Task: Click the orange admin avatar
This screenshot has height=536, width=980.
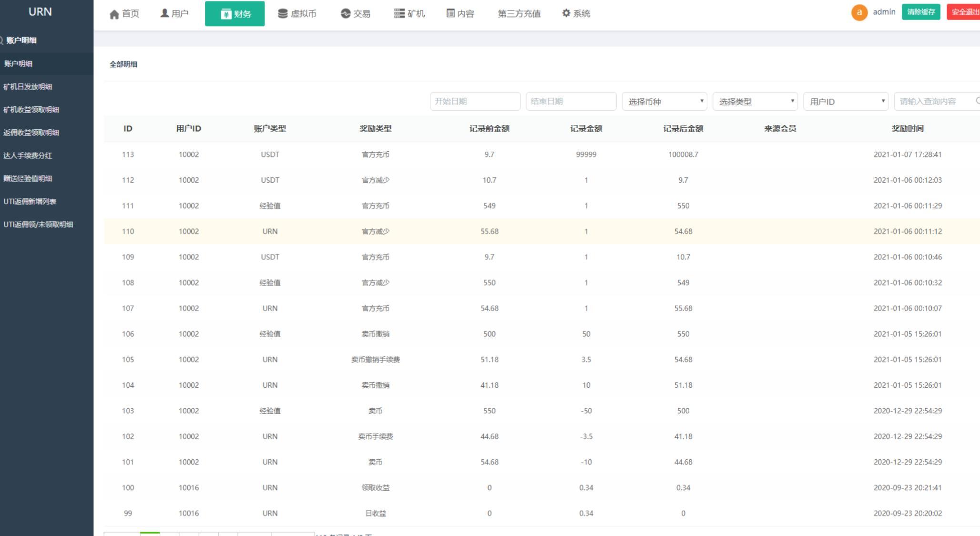Action: [859, 12]
